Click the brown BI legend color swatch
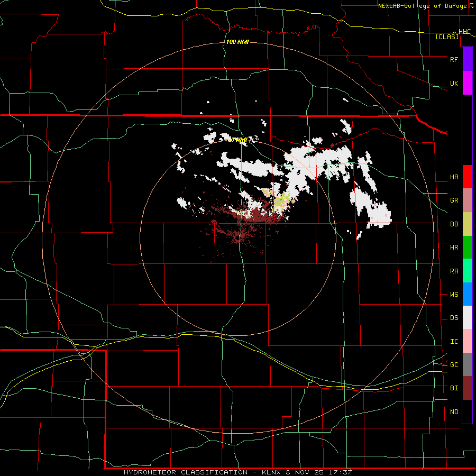 tap(467, 388)
